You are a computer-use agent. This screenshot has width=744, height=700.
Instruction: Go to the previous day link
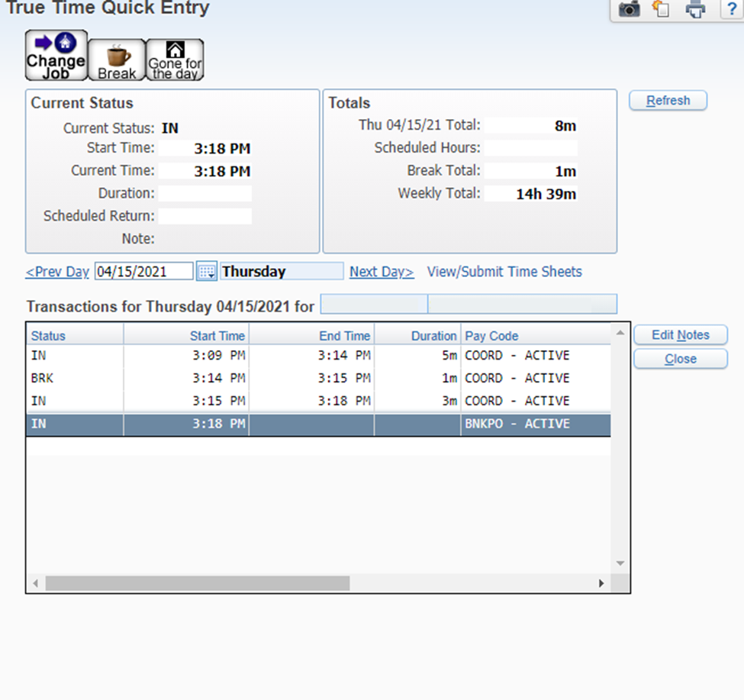pos(57,272)
